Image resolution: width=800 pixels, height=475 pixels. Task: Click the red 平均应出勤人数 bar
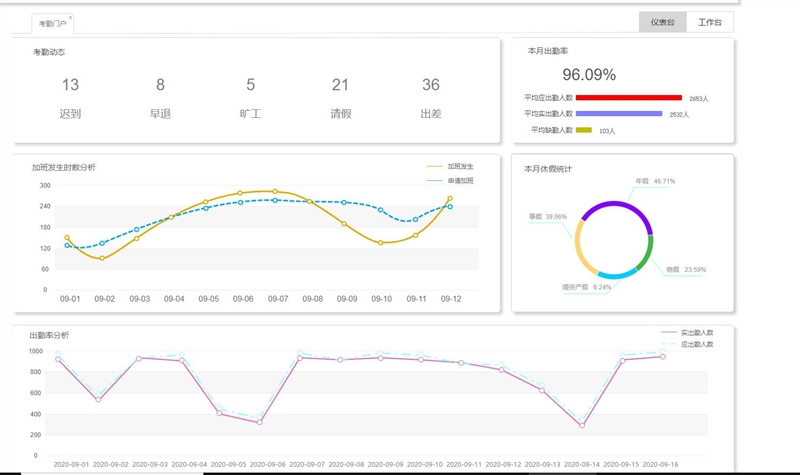tap(629, 98)
